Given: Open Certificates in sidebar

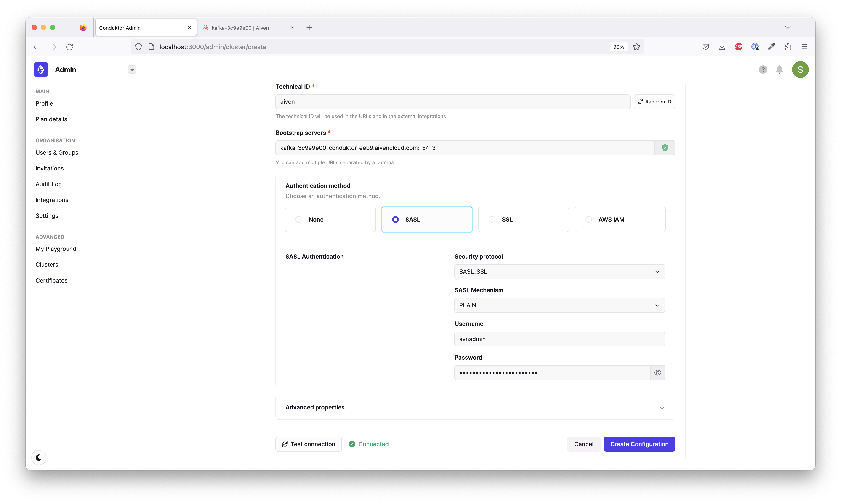Looking at the screenshot, I should pos(51,280).
